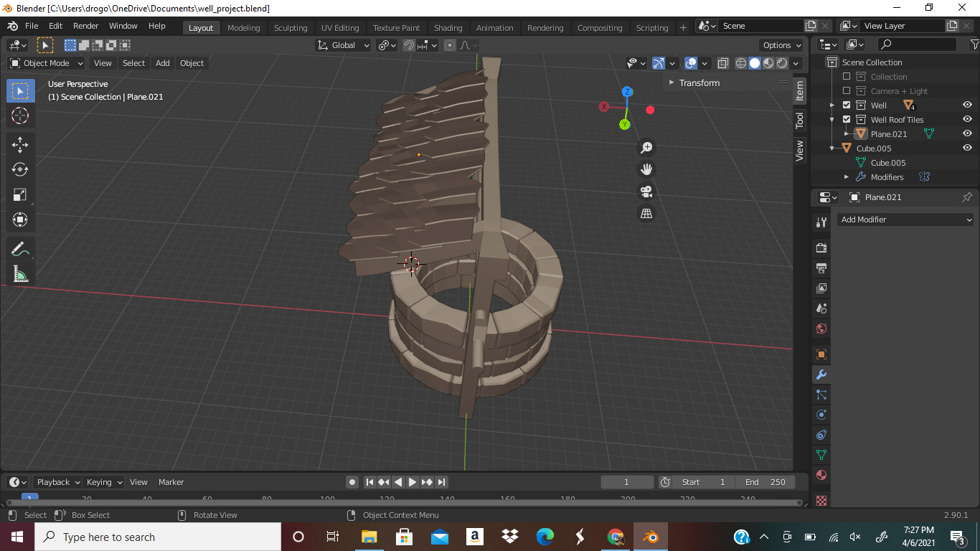Select the Measure tool
This screenshot has height=551, width=980.
click(x=20, y=273)
